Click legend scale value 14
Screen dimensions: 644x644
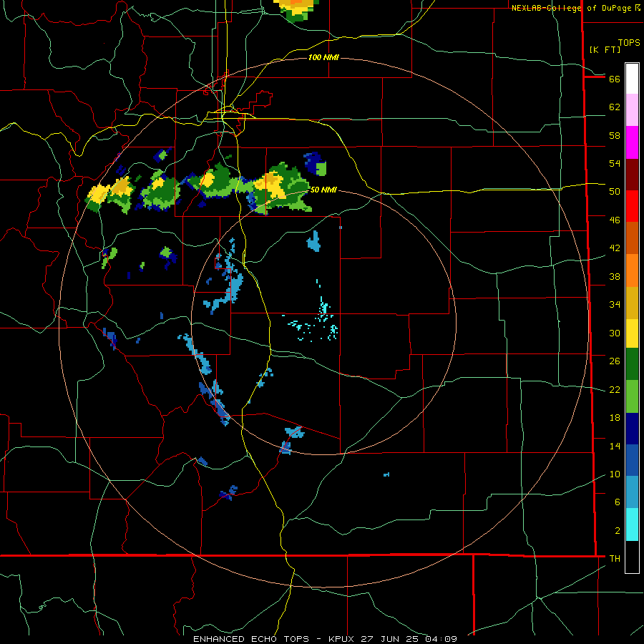(x=615, y=446)
